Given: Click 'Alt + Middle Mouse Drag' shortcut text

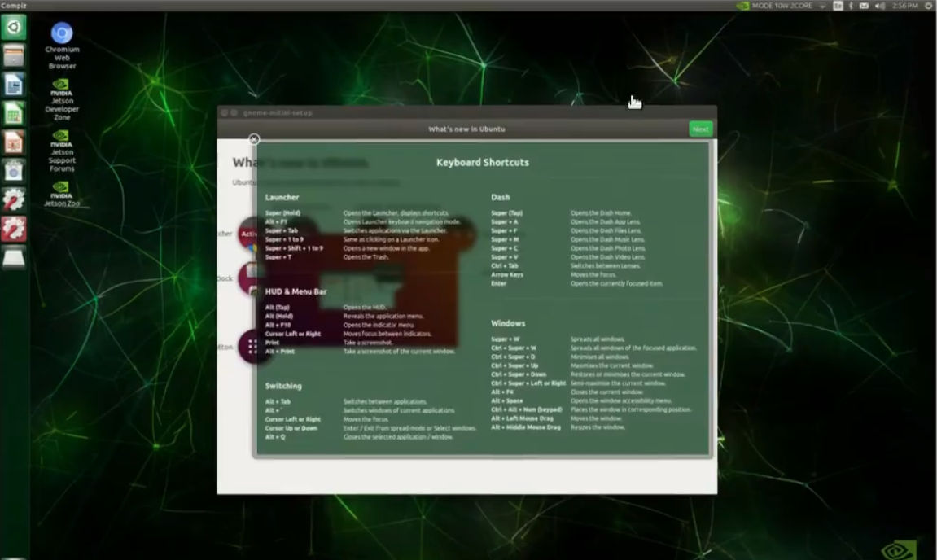Looking at the screenshot, I should coord(526,427).
